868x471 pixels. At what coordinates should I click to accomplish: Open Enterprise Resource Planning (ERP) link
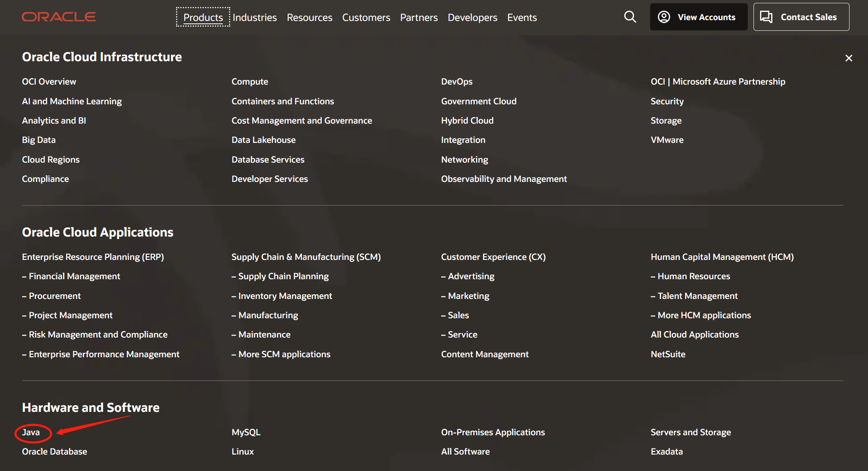coord(93,257)
